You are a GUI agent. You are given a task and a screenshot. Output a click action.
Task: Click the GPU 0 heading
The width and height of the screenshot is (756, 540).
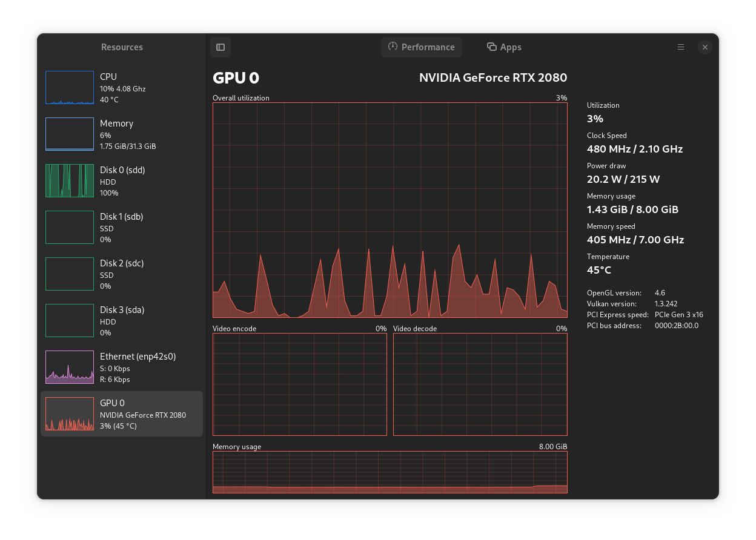[x=236, y=78]
